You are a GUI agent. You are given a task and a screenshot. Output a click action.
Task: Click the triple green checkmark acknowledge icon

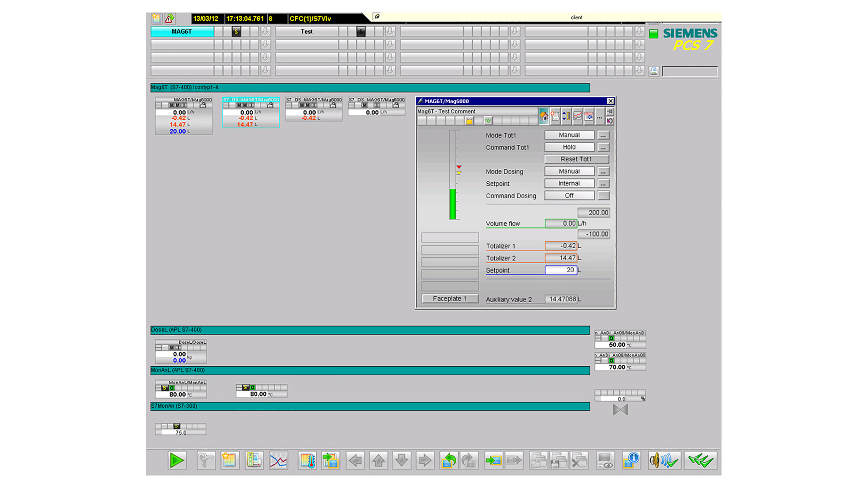click(x=700, y=461)
